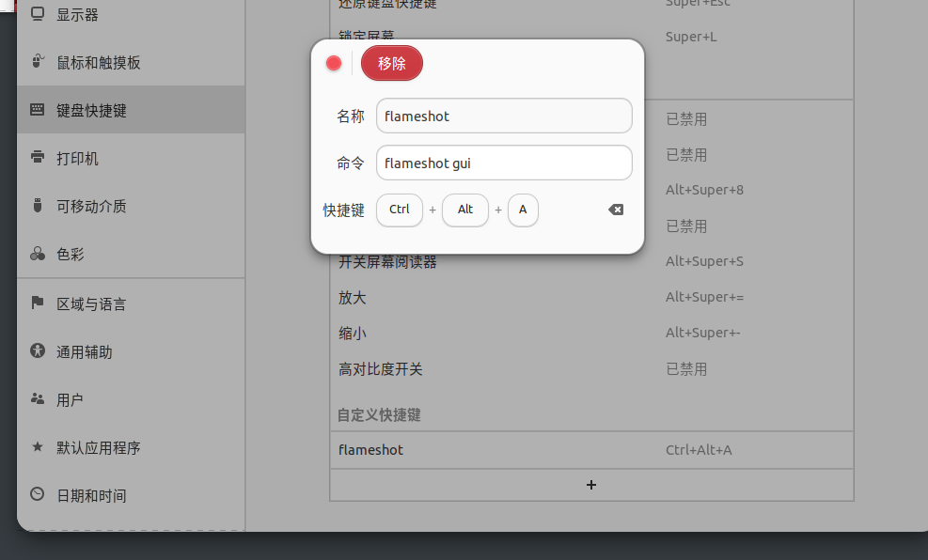Open 打印机 printer settings
This screenshot has height=560, width=928.
pos(131,158)
